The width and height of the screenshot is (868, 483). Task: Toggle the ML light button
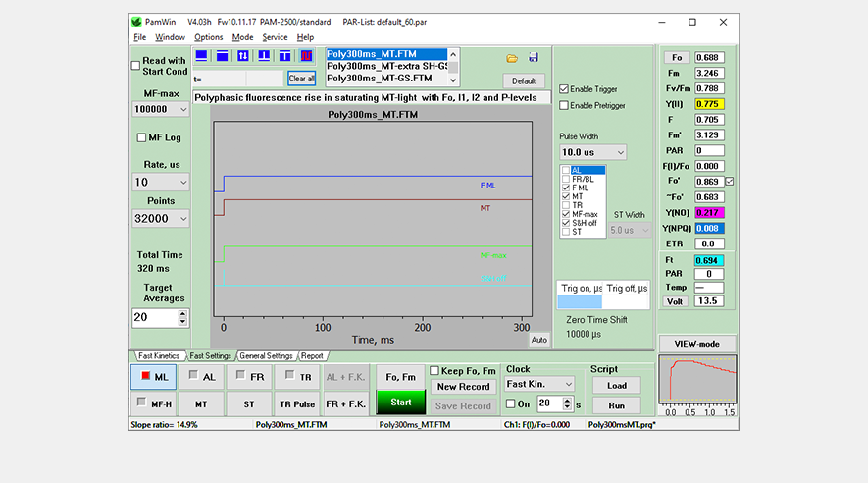pyautogui.click(x=154, y=377)
